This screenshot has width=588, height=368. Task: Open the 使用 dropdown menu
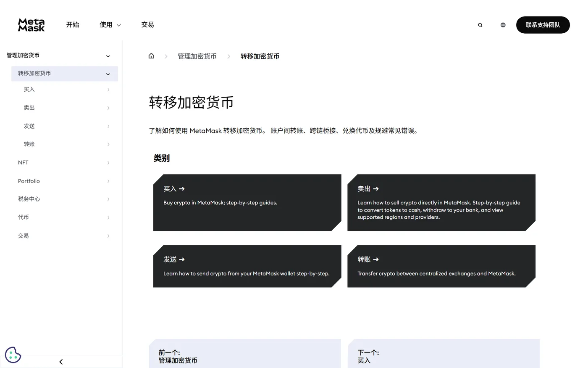(x=110, y=25)
